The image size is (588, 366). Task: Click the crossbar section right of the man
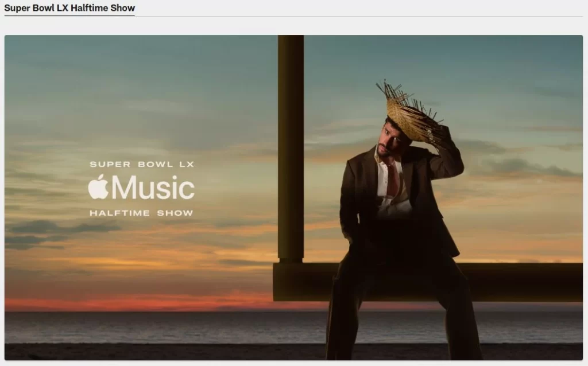[x=523, y=281]
